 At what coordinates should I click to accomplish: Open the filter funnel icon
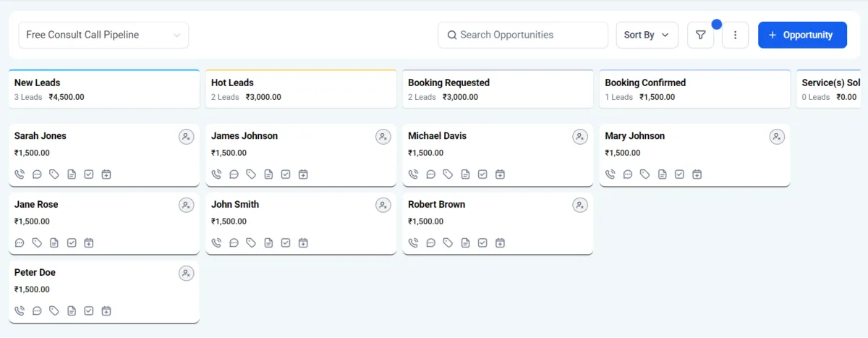point(700,35)
